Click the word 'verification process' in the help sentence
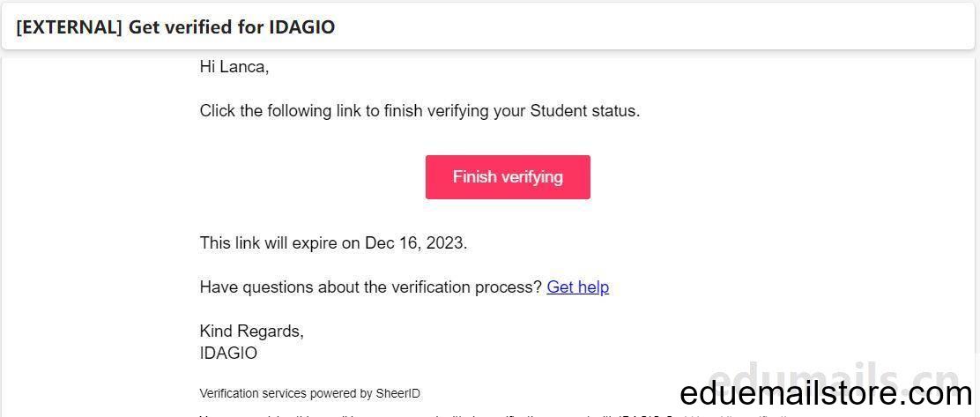Viewport: 980px width, 417px height. (x=466, y=287)
